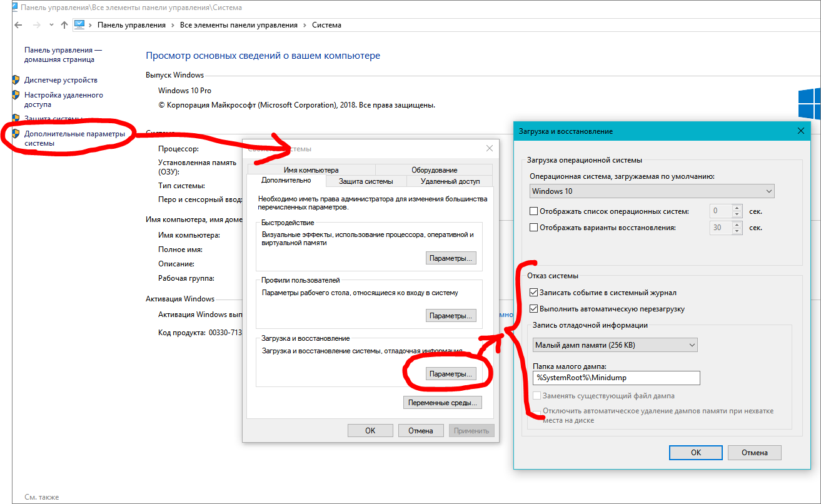Open Панель управления домашняя страница link
The image size is (821, 504).
(x=63, y=54)
